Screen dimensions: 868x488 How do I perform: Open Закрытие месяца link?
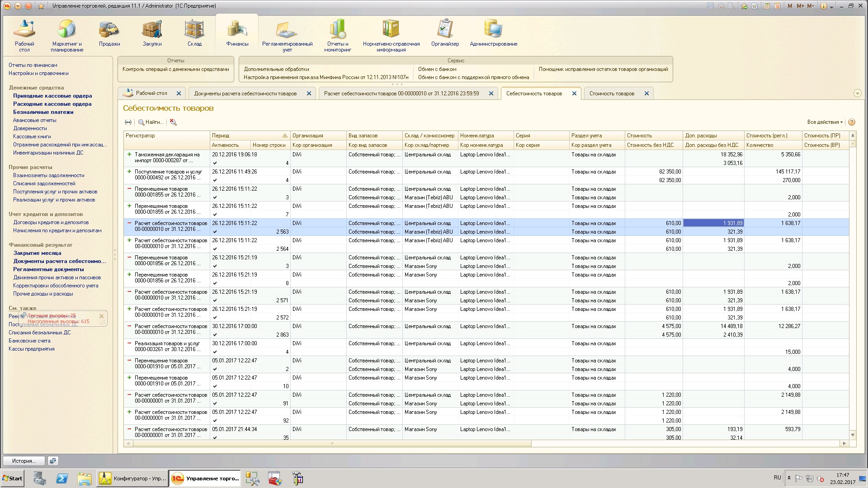click(x=37, y=253)
